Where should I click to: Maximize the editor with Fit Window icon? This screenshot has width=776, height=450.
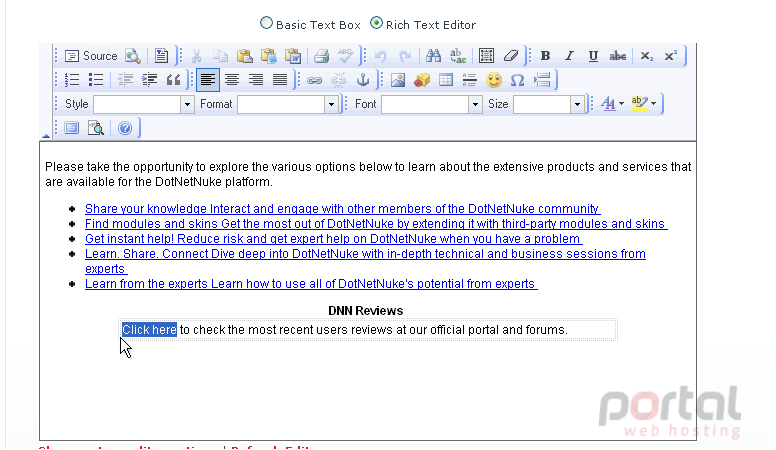tap(72, 128)
